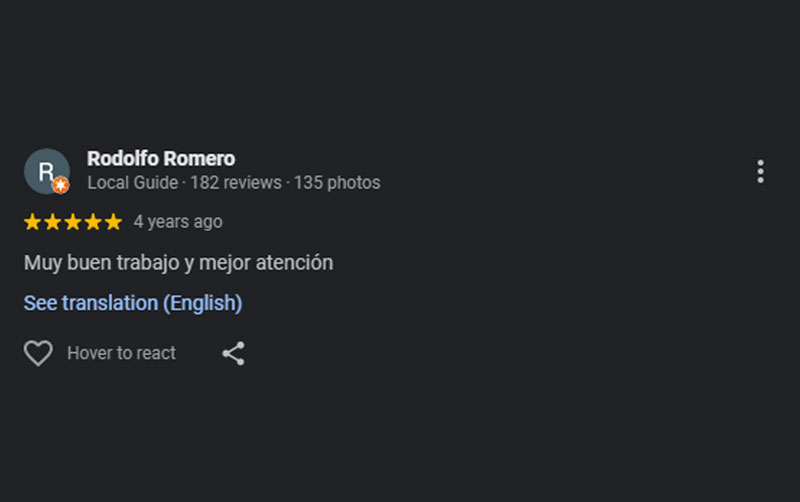Click the Local Guide label text
The width and height of the screenshot is (800, 502).
click(132, 183)
